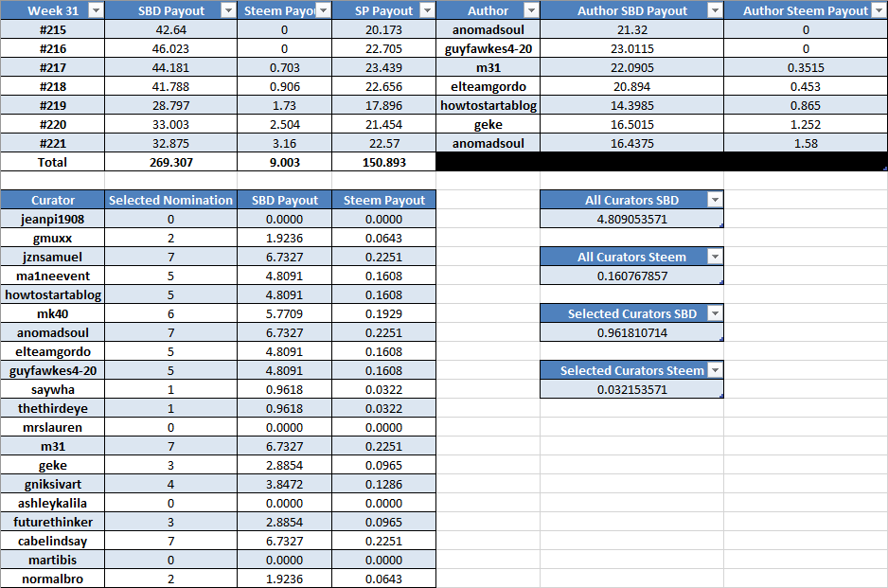Image resolution: width=888 pixels, height=588 pixels.
Task: Select gniksivart's nomination count 4
Action: pyautogui.click(x=171, y=485)
